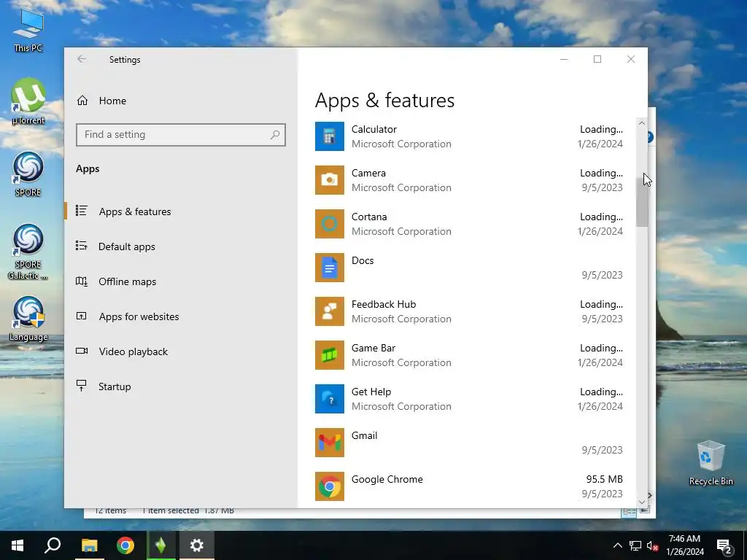
Task: Select the Game Bar entry name
Action: (373, 348)
